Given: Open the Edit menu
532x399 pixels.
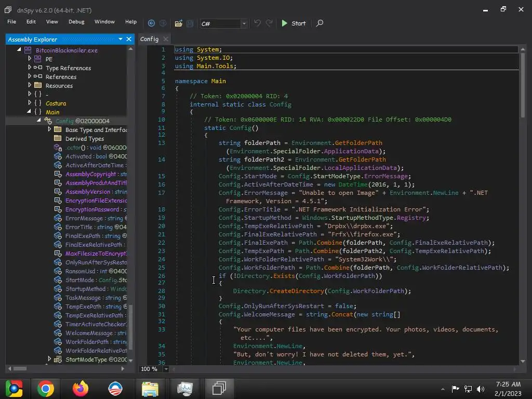Looking at the screenshot, I should (31, 21).
